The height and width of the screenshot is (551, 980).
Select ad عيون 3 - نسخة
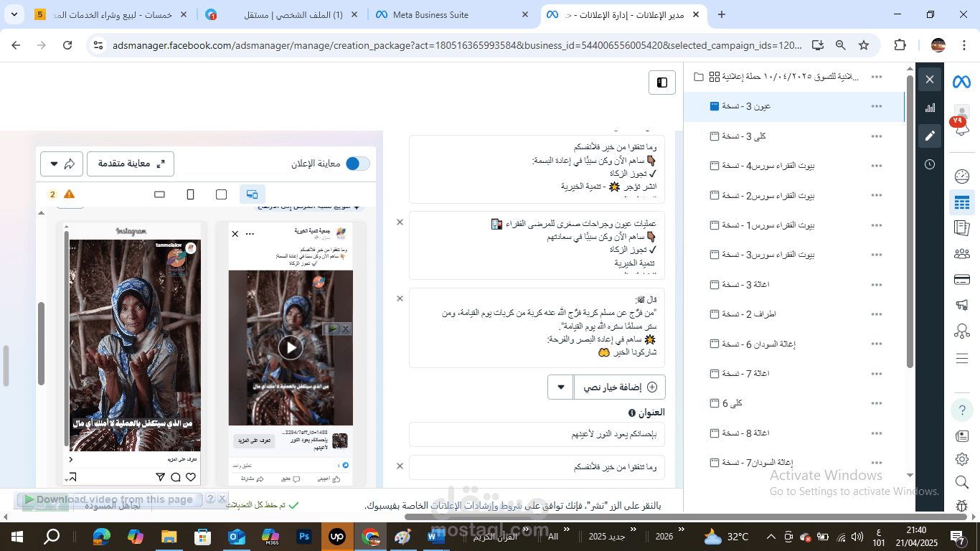pyautogui.click(x=793, y=106)
